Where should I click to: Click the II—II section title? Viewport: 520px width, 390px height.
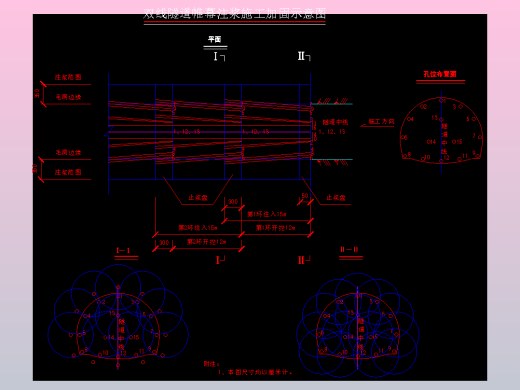[x=349, y=249]
